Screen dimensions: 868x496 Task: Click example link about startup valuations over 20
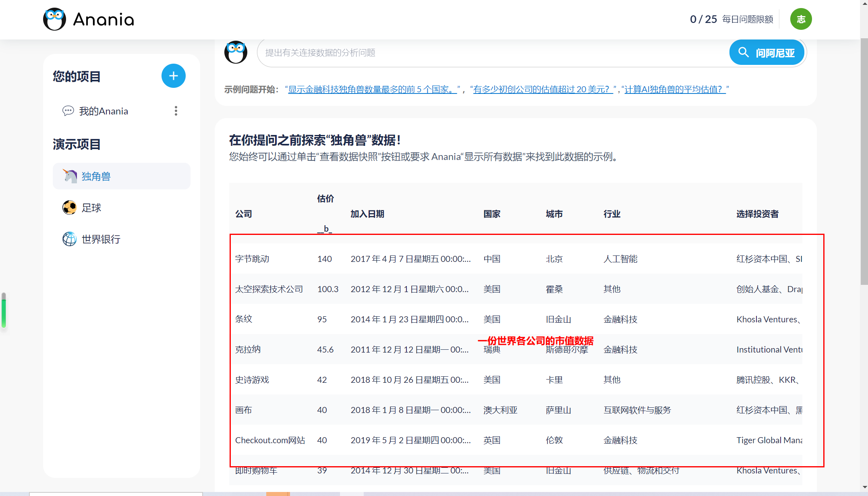tap(542, 89)
